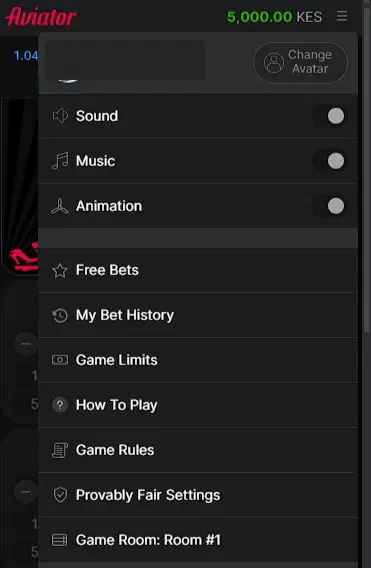This screenshot has height=568, width=371.
Task: Open Game Room: Room #1 selector
Action: tap(198, 540)
